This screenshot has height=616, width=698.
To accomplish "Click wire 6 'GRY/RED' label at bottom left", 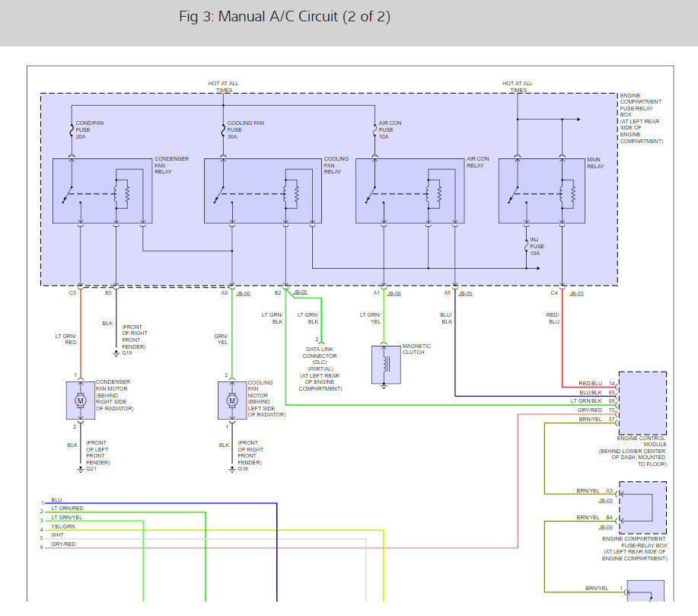I will click(63, 544).
